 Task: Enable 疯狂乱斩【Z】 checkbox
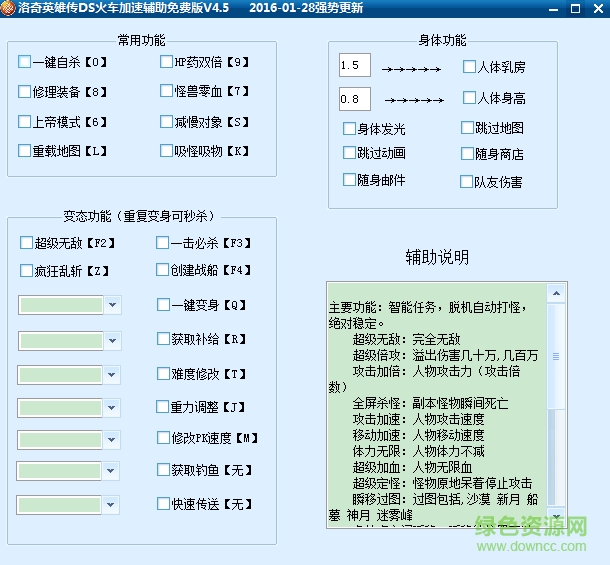point(26,270)
